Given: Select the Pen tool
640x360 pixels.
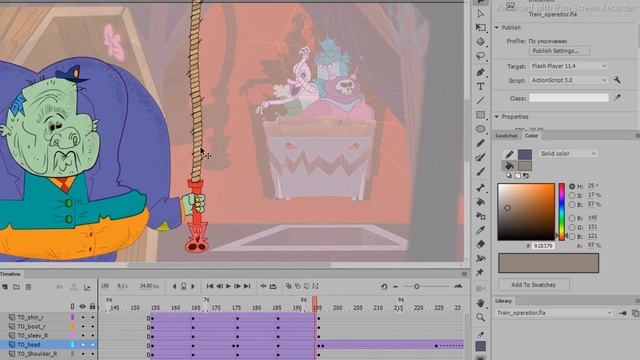Looking at the screenshot, I should click(x=481, y=72).
